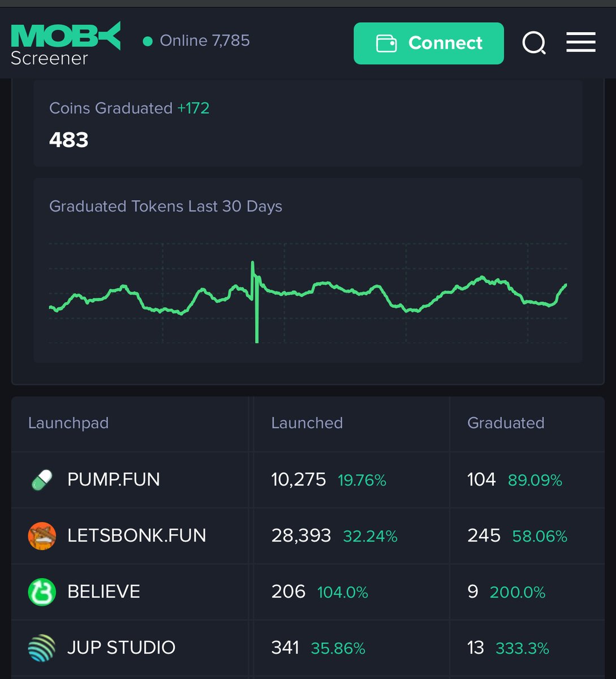Sort by the Graduated column header
Viewport: 616px width, 679px height.
click(x=506, y=423)
